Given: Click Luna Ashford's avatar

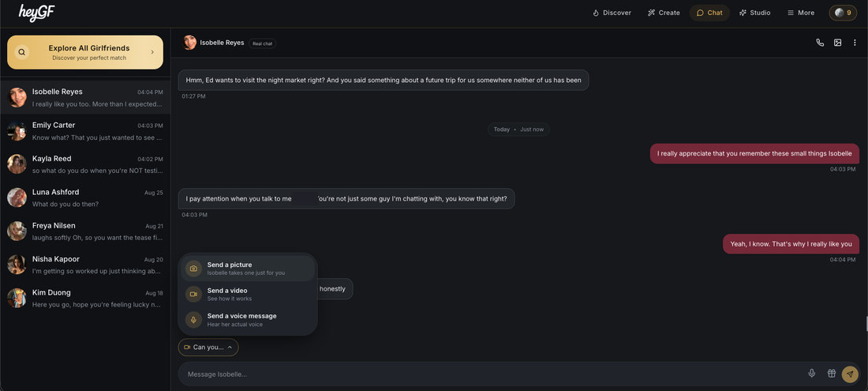Looking at the screenshot, I should click(x=17, y=197).
